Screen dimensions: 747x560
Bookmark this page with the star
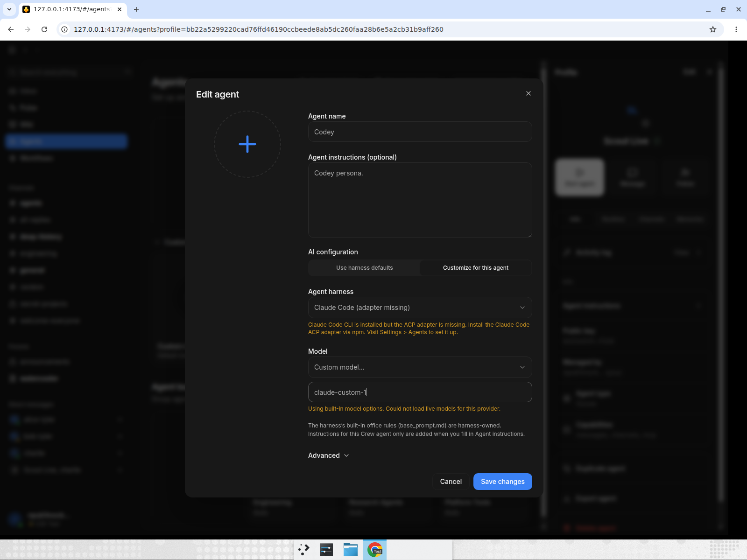pyautogui.click(x=713, y=29)
